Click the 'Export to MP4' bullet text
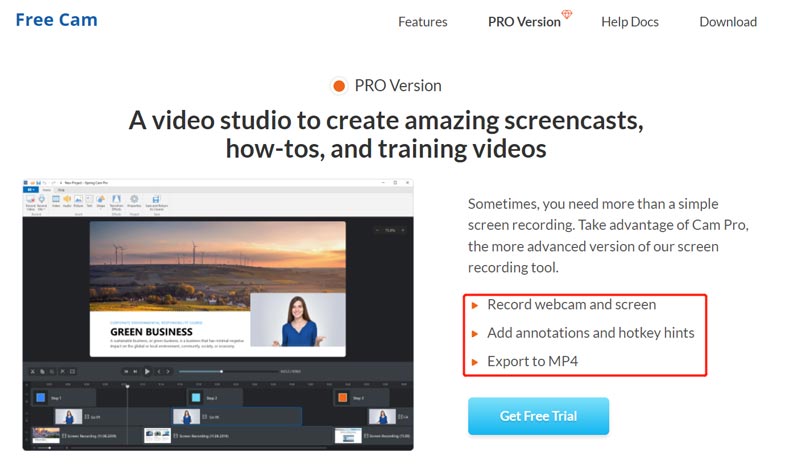Image resolution: width=800 pixels, height=467 pixels. 533,361
